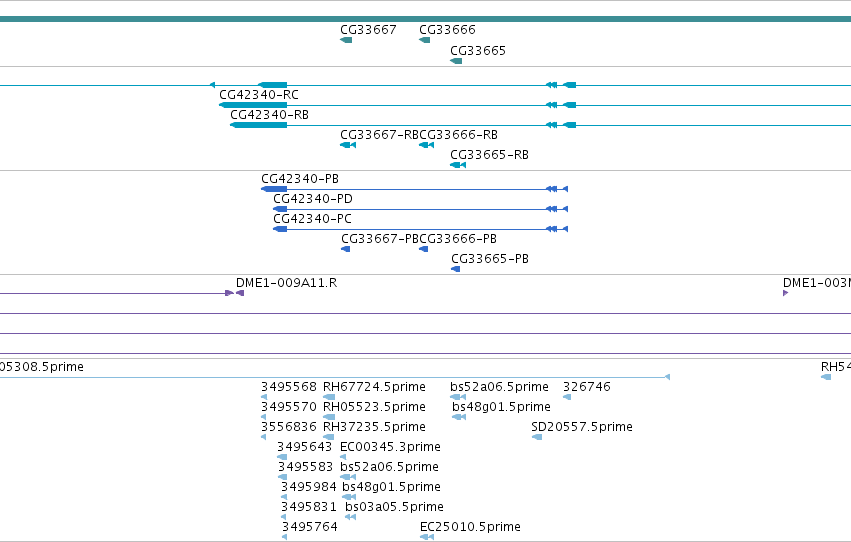Select the CG42340-PB protein label
This screenshot has height=542, width=851.
click(x=300, y=179)
